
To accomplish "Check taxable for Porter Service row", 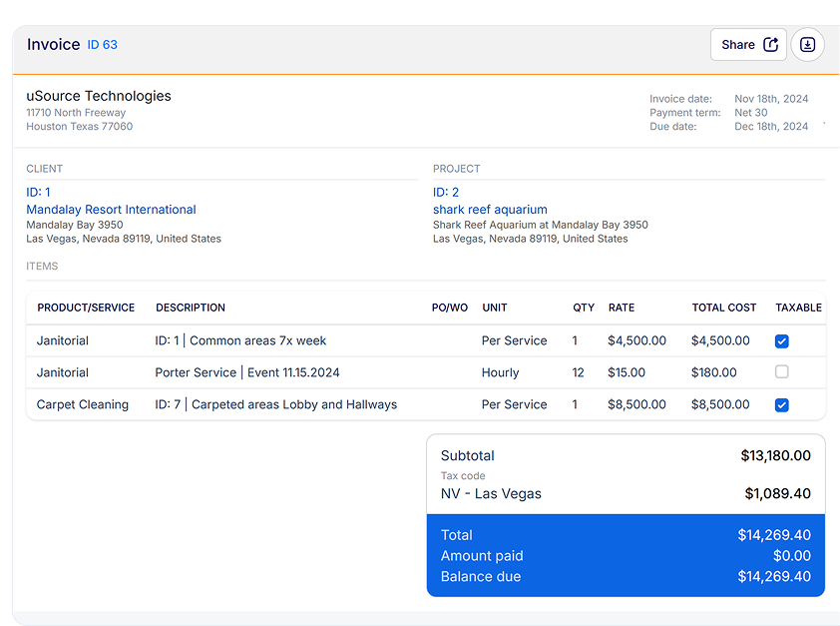I will click(781, 372).
